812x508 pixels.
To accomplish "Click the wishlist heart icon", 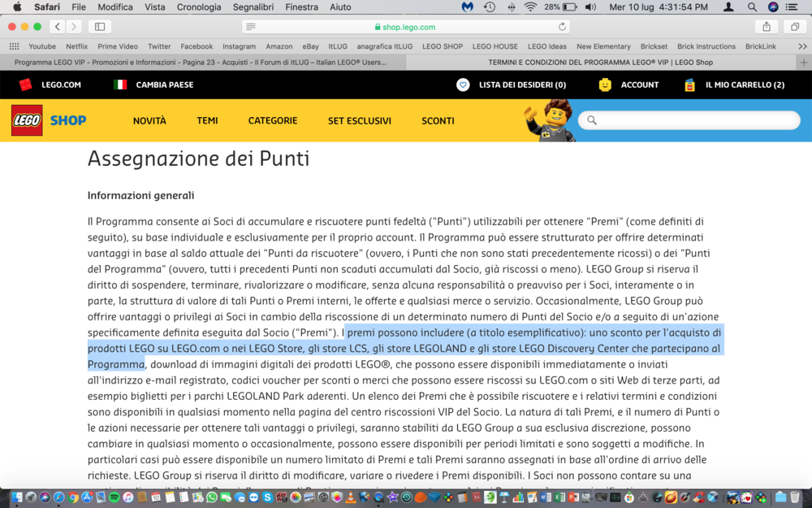I will click(463, 85).
